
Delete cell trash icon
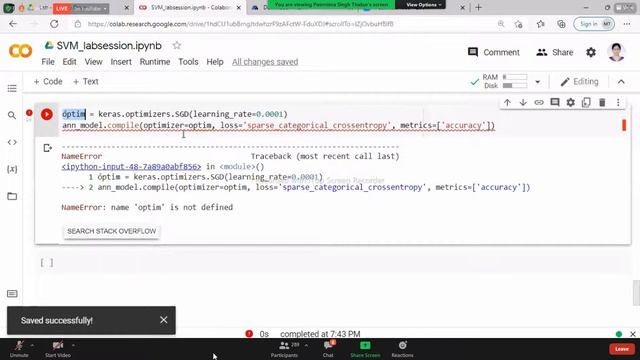pos(602,102)
